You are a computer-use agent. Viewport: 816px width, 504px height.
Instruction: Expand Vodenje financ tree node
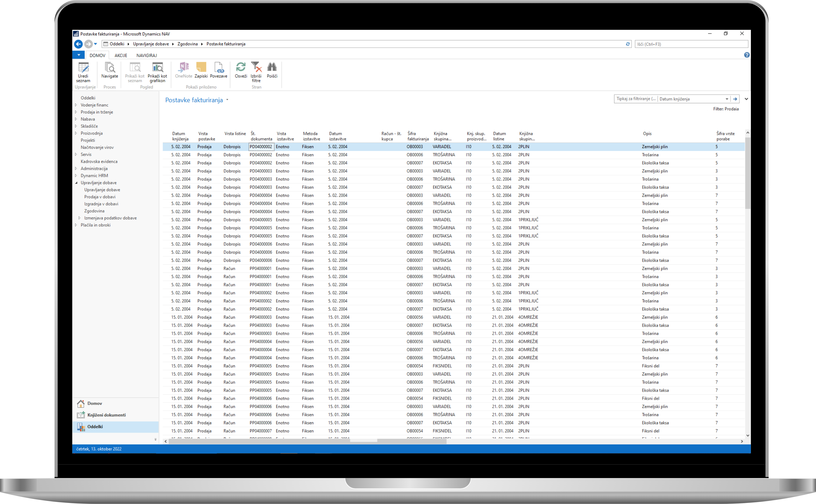tap(76, 105)
